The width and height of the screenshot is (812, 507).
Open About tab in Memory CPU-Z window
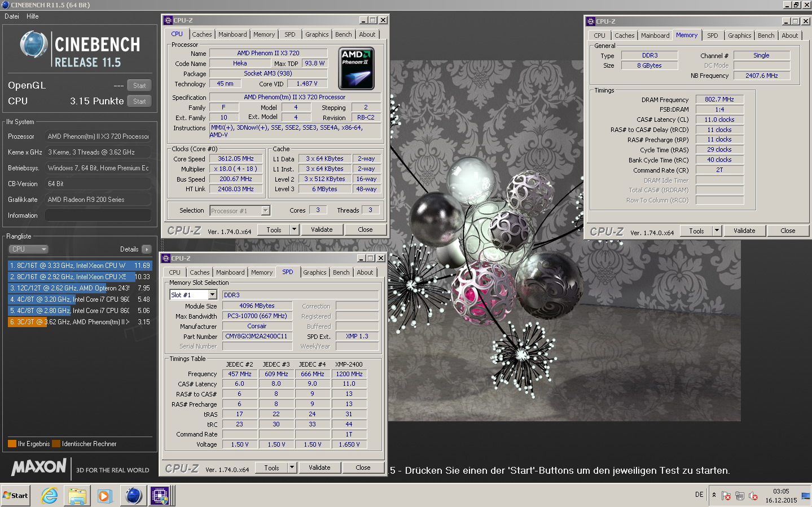point(789,36)
